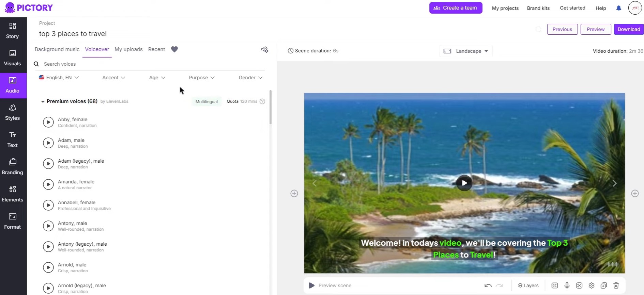Open the Accent filter dropdown
The image size is (644, 295).
(114, 78)
